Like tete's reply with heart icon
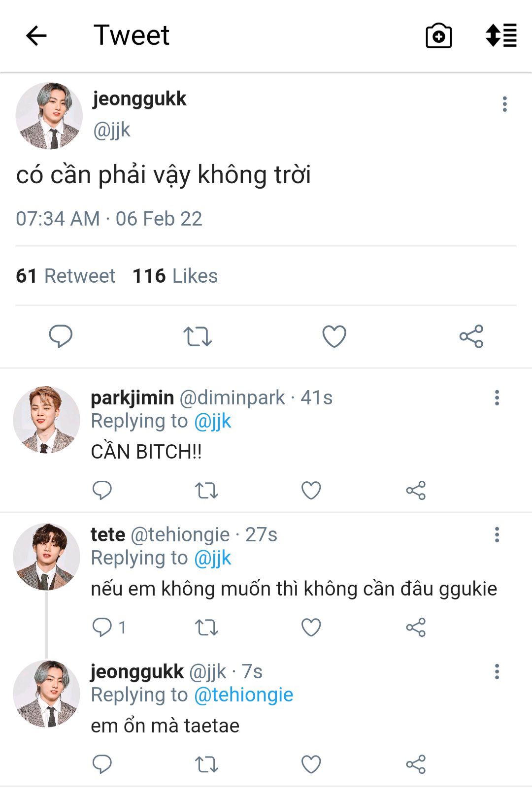This screenshot has width=532, height=794. [311, 628]
